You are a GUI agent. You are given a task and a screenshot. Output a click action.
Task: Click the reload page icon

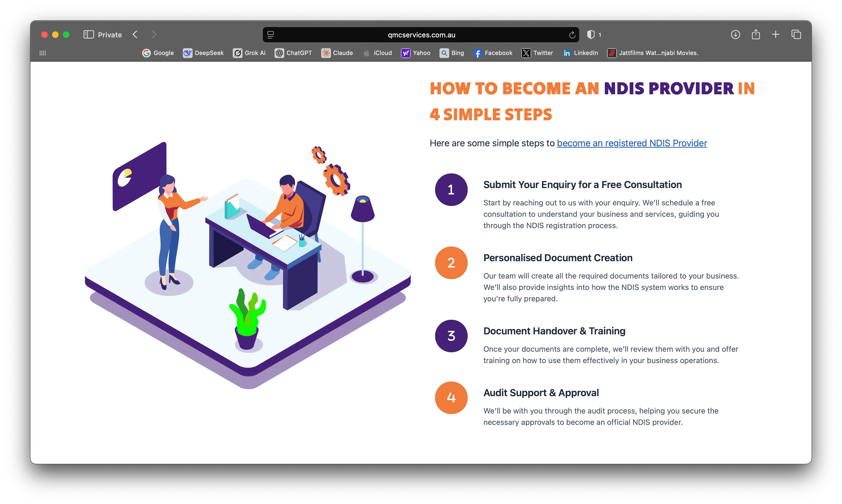[x=572, y=35]
